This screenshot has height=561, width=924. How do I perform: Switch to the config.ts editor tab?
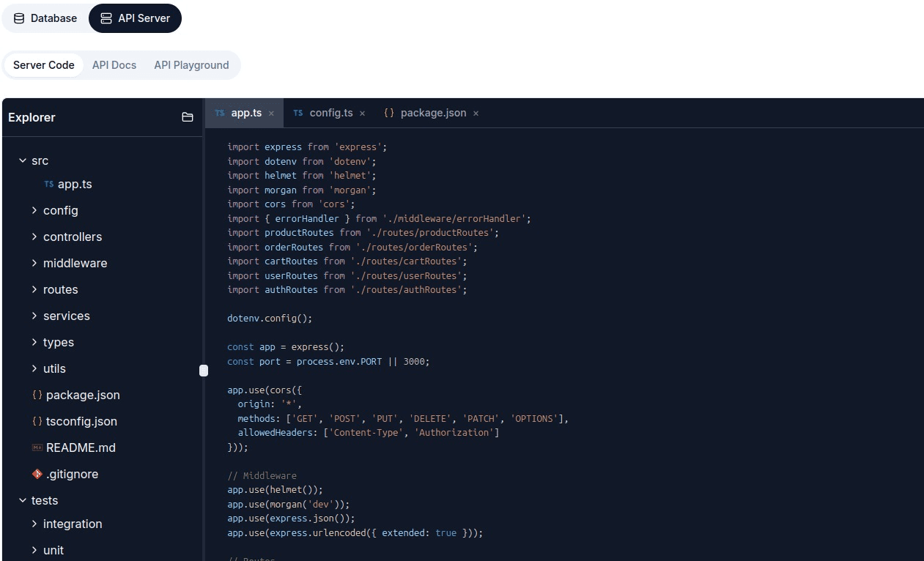tap(329, 114)
